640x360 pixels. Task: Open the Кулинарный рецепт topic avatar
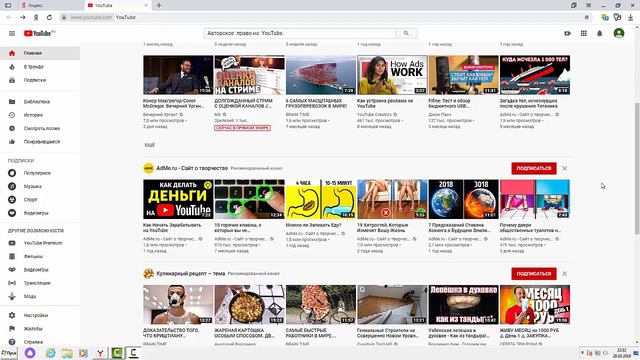tap(149, 273)
